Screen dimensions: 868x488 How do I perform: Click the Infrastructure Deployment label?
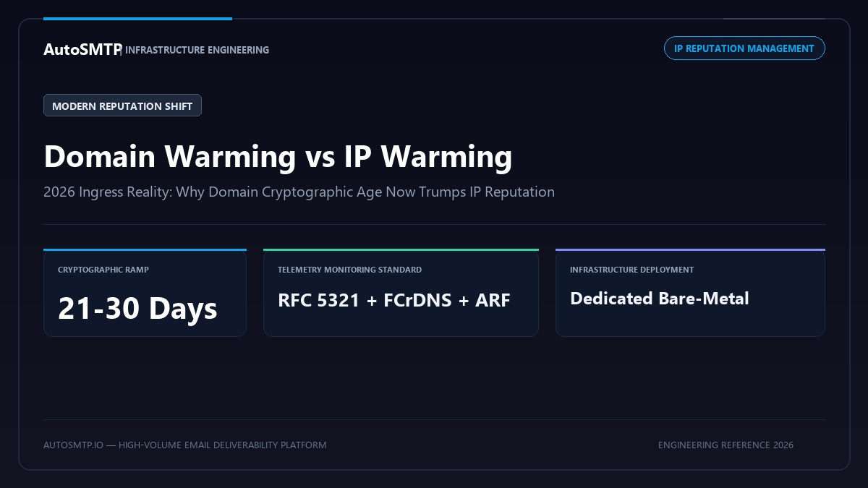[x=631, y=270]
